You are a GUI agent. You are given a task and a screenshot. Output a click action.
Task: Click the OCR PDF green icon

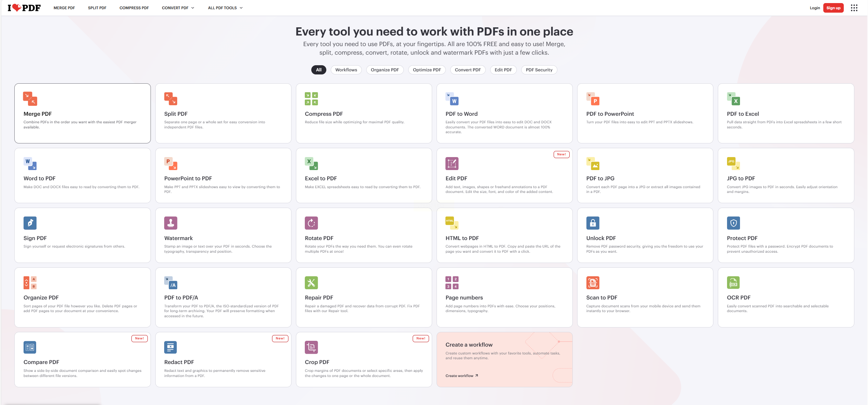tap(733, 283)
